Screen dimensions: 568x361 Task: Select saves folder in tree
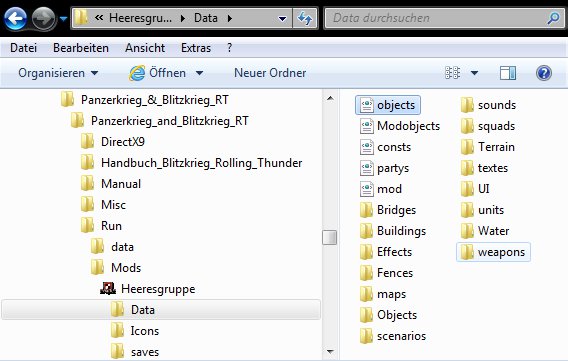[145, 352]
